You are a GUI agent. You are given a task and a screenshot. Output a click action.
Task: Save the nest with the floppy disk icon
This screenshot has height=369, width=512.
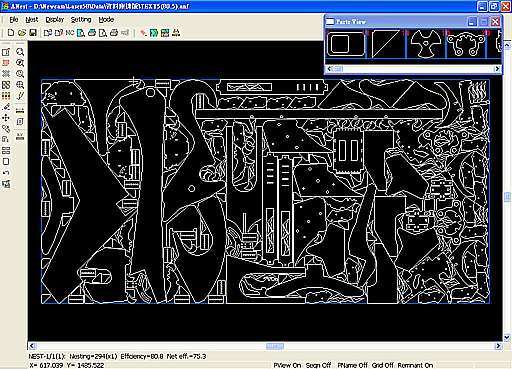33,33
